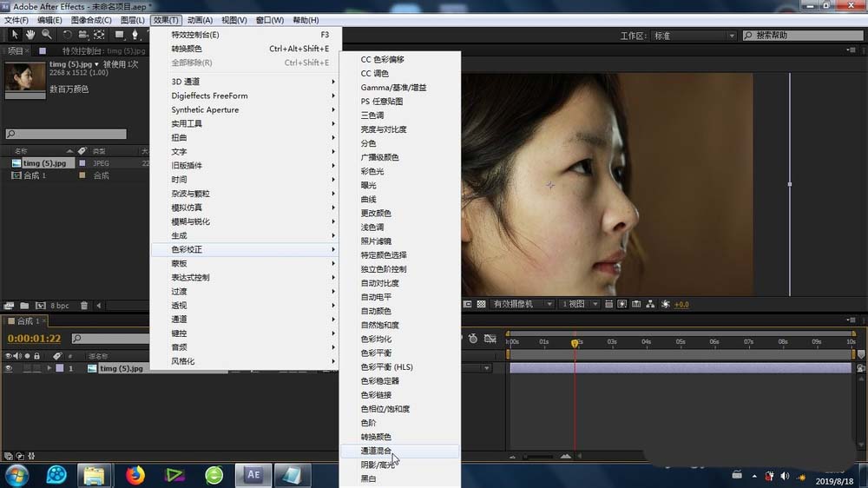This screenshot has width=868, height=488.
Task: Toggle transparency grid in viewer
Action: [x=481, y=304]
